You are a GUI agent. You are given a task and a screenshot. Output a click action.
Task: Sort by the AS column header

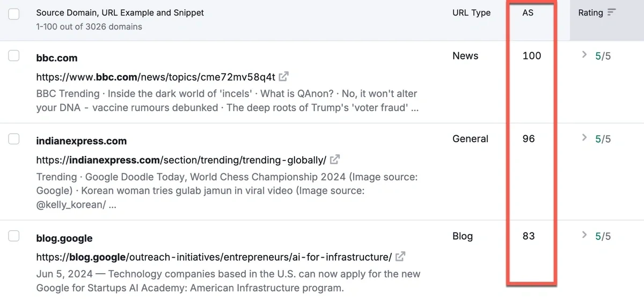(528, 13)
